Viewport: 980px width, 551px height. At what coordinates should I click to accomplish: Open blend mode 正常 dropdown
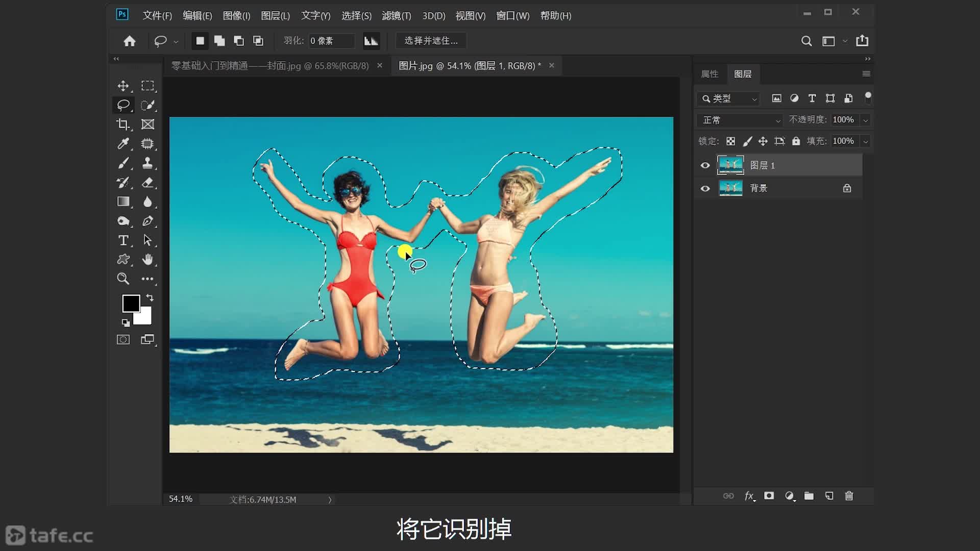click(740, 120)
